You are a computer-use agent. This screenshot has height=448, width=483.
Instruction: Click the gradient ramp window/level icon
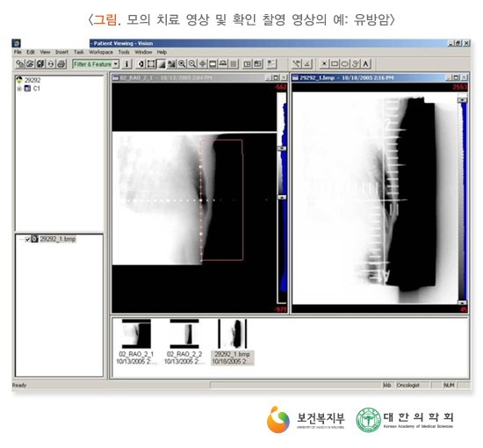click(162, 64)
